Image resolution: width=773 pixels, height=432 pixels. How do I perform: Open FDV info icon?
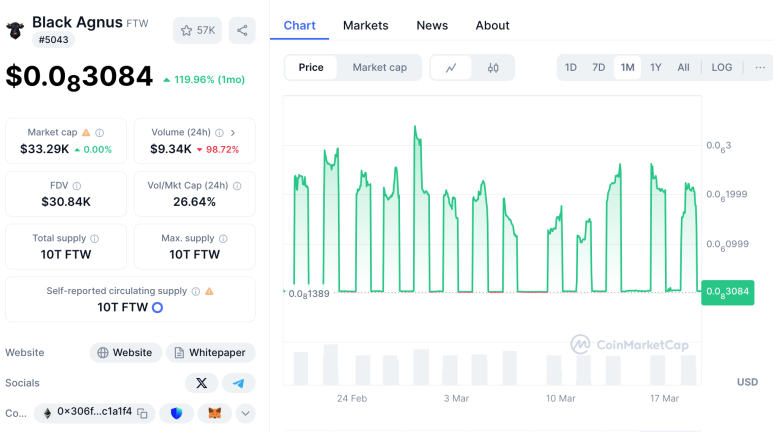tap(77, 186)
